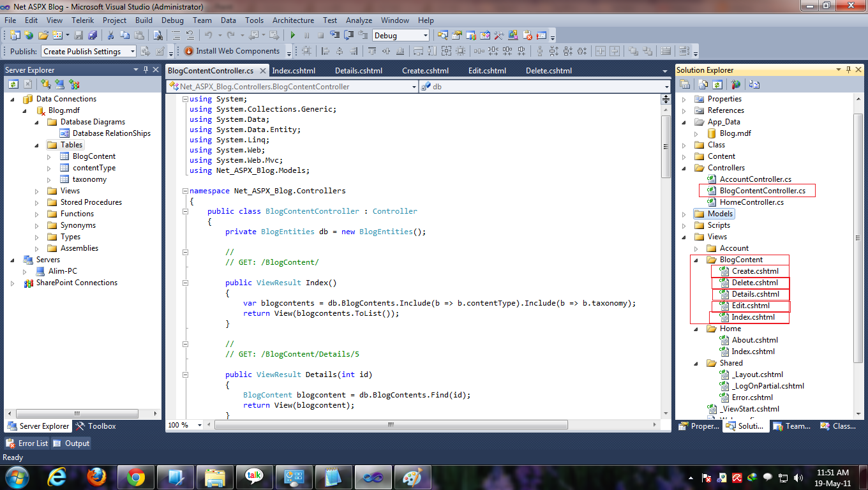
Task: Toggle collapse of the Tables node
Action: tap(37, 145)
